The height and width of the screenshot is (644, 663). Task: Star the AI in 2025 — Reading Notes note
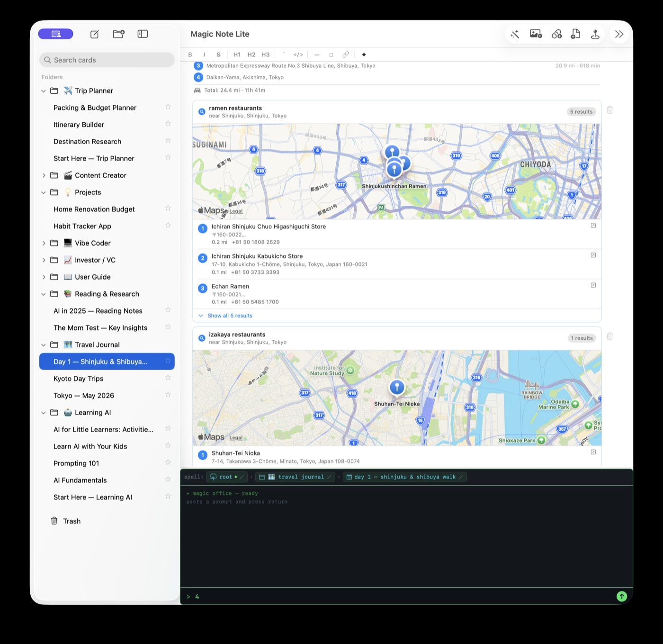tap(168, 310)
